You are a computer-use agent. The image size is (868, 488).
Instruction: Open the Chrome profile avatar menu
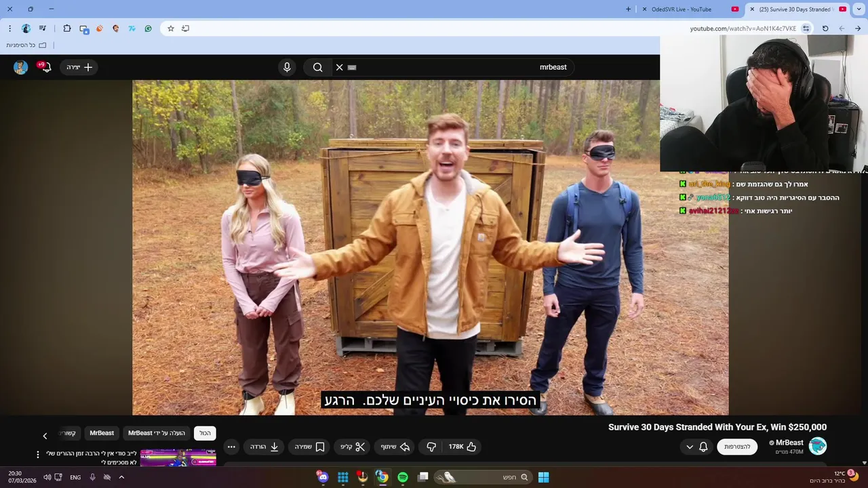click(x=26, y=28)
